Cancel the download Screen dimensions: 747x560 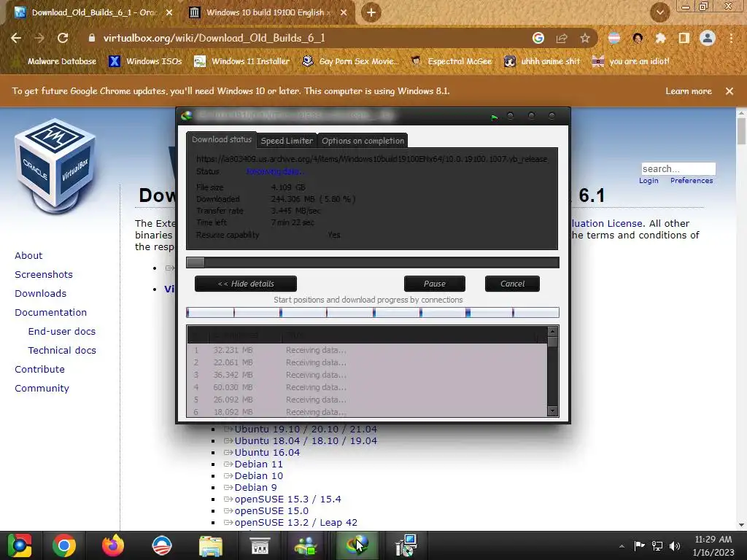pyautogui.click(x=512, y=284)
